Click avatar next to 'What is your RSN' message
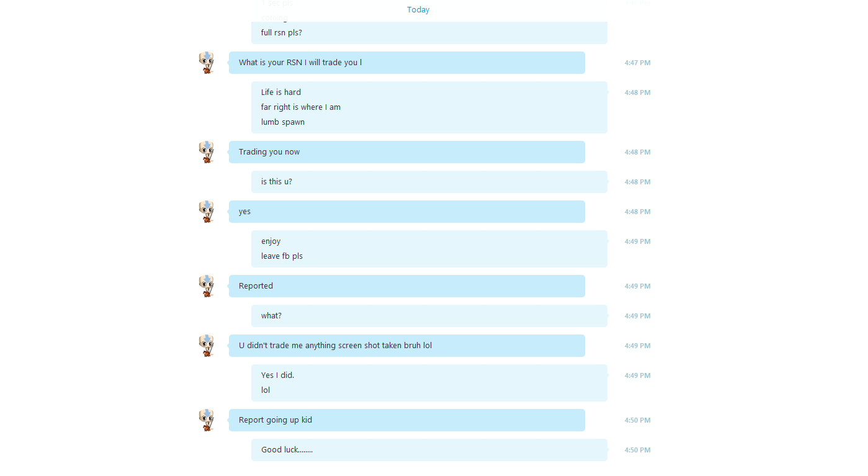Viewport: 868px width, 476px height. (x=207, y=63)
